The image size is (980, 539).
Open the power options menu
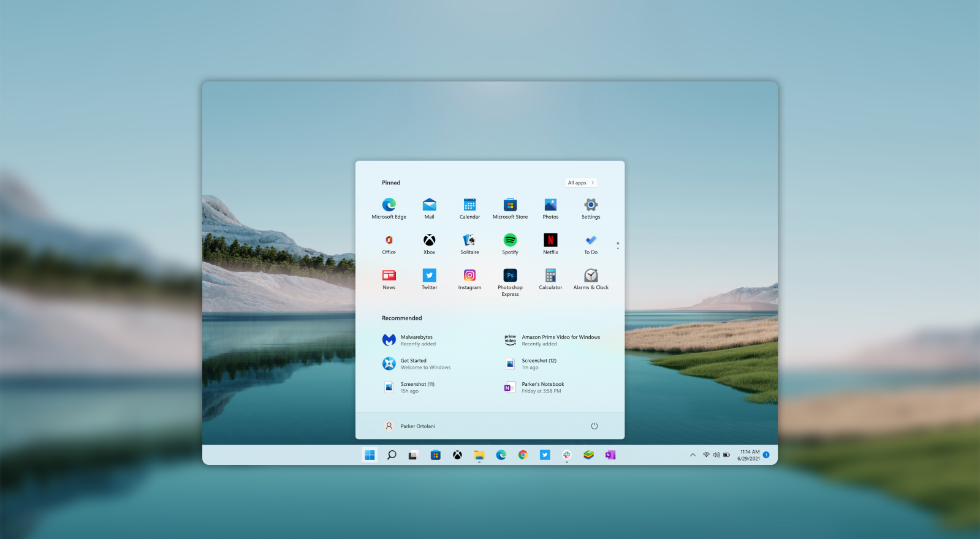594,426
